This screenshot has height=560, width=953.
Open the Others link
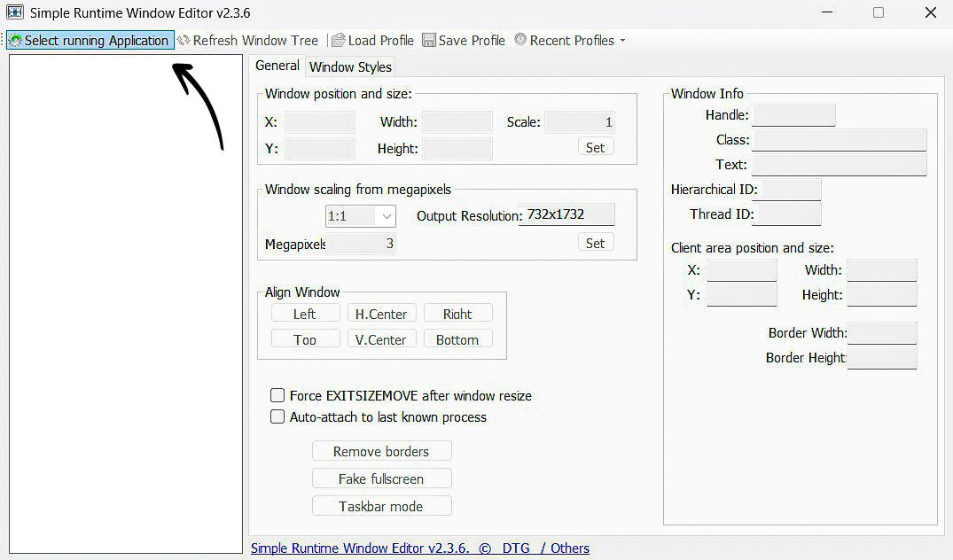pyautogui.click(x=569, y=548)
